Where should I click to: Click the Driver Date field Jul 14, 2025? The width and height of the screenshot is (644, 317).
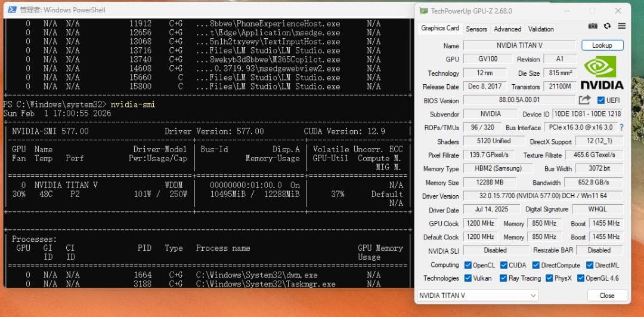coord(491,210)
